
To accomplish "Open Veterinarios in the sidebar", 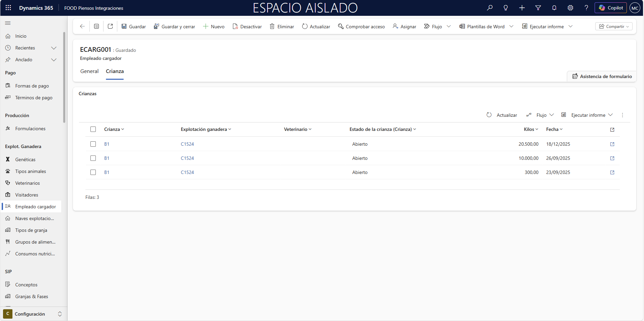I will (x=27, y=183).
